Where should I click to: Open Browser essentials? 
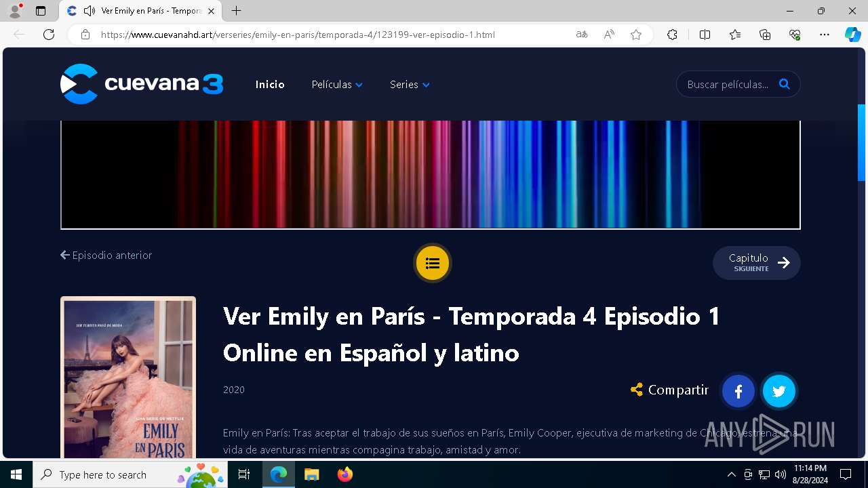795,35
